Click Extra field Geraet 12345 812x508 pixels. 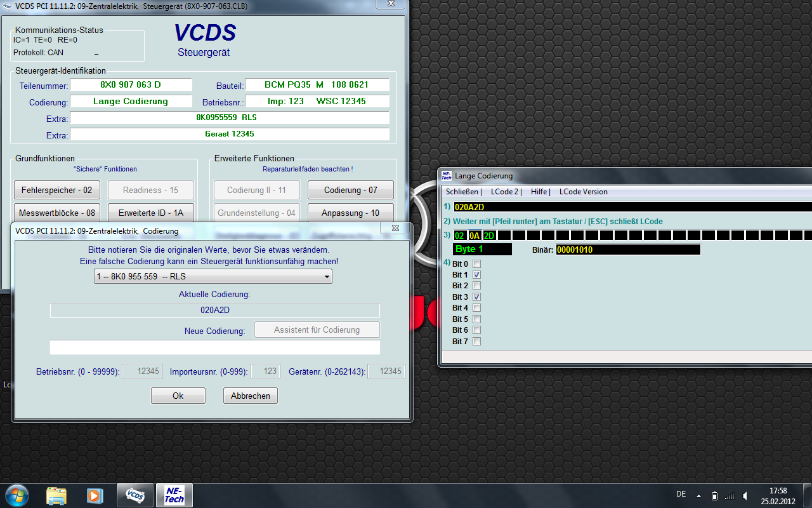click(x=229, y=134)
